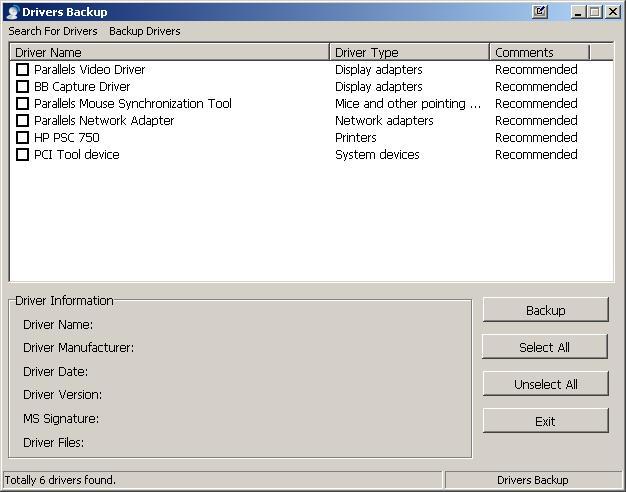
Task: Click the Network adapters type cell
Action: [384, 121]
